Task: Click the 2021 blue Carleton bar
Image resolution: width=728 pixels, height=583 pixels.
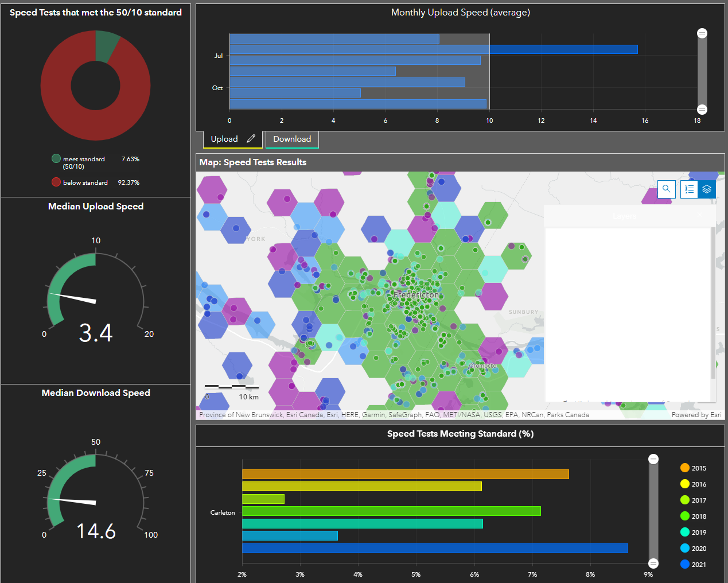Action: (435, 548)
